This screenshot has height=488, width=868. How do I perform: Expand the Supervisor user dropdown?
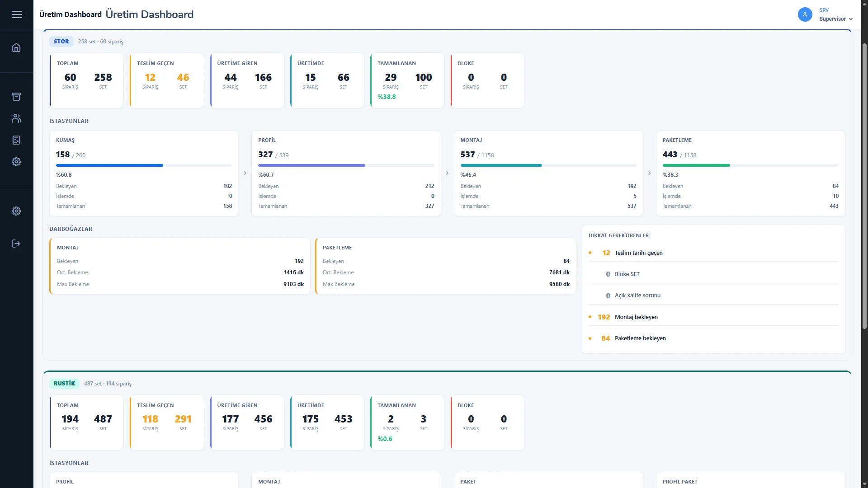835,19
